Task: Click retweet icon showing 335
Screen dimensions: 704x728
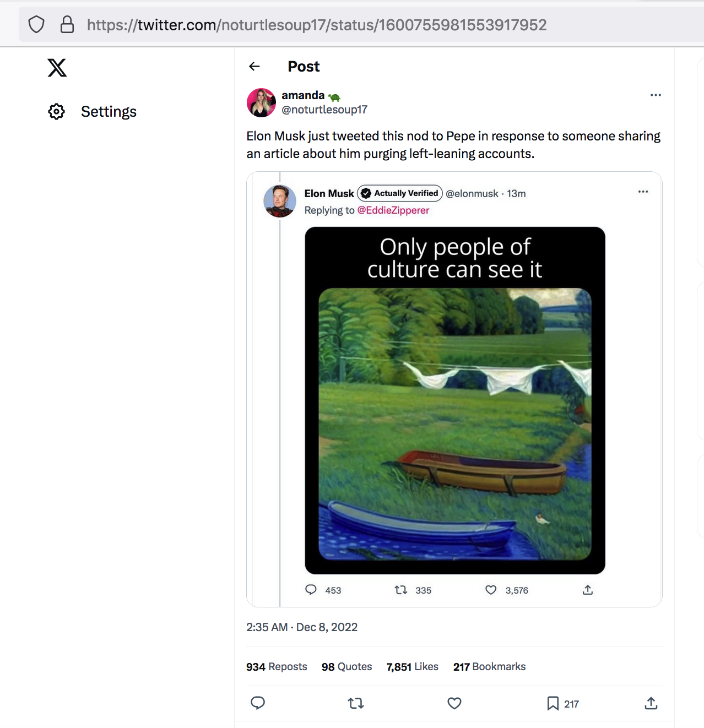Action: pos(401,590)
